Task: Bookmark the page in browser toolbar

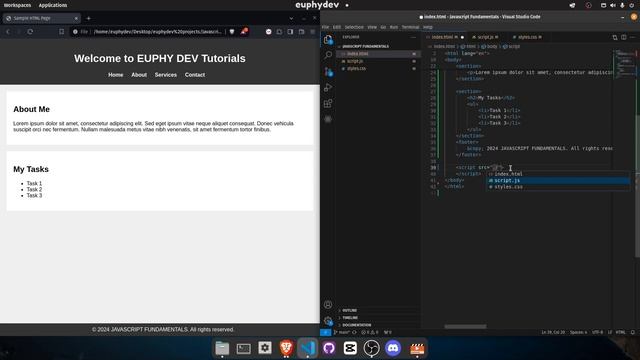Action: [x=61, y=31]
